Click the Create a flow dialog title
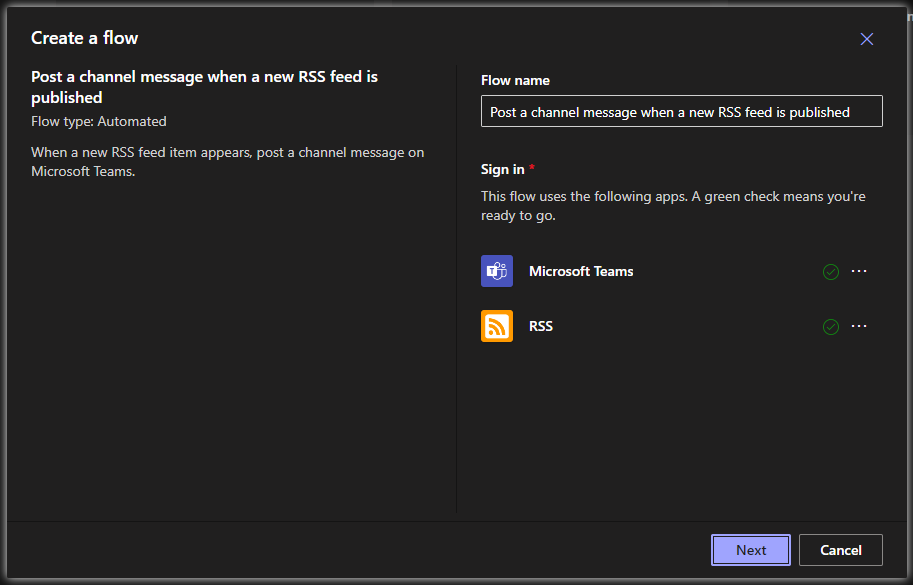This screenshot has height=585, width=913. 84,38
